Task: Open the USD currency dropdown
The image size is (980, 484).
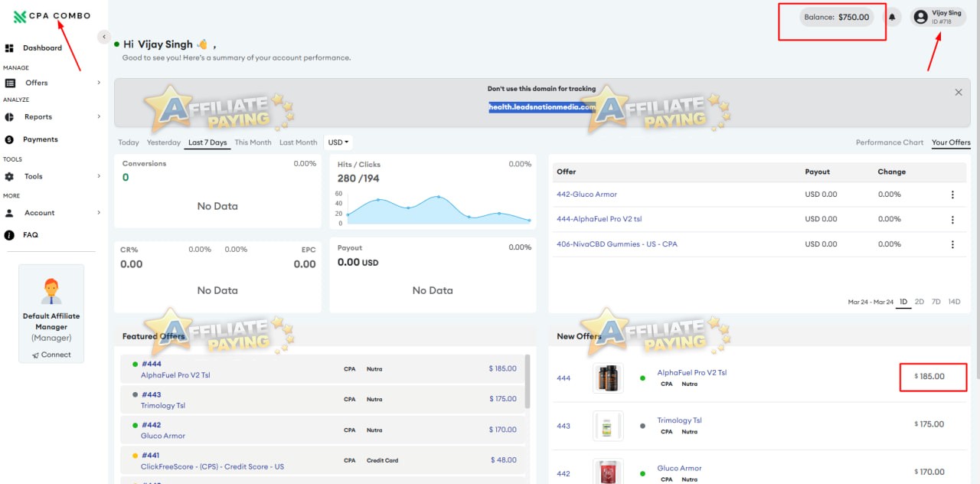Action: tap(338, 142)
